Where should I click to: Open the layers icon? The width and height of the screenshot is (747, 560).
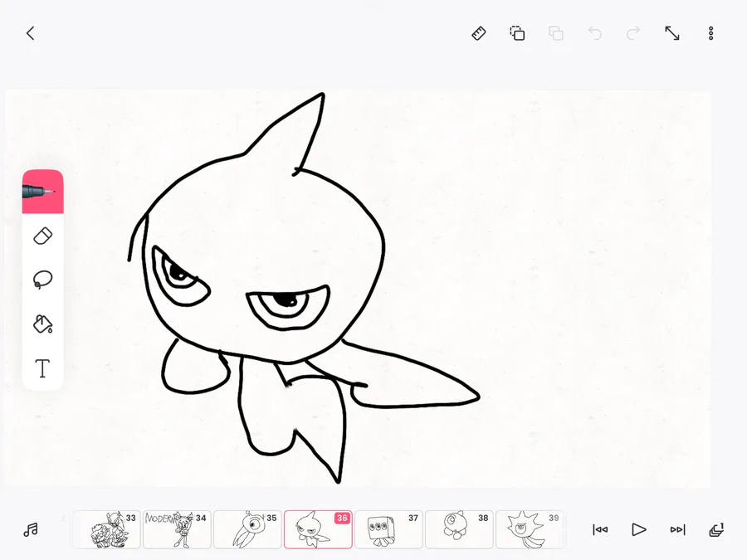point(716,529)
